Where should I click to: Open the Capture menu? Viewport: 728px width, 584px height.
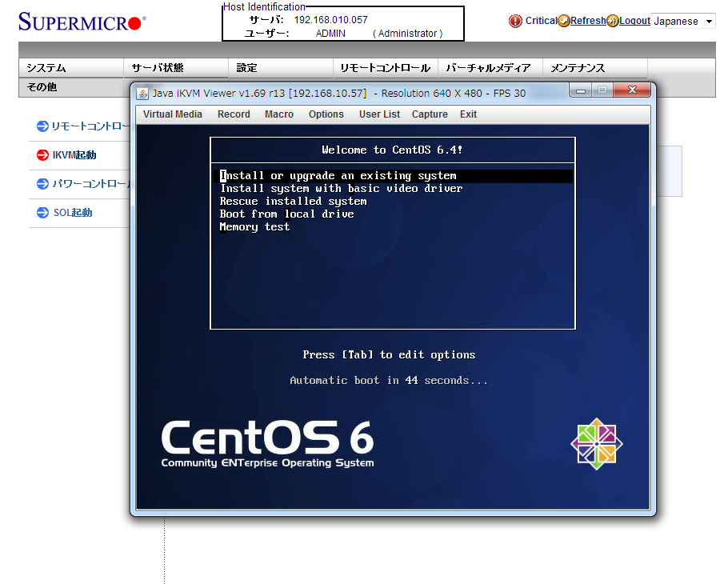click(x=430, y=114)
